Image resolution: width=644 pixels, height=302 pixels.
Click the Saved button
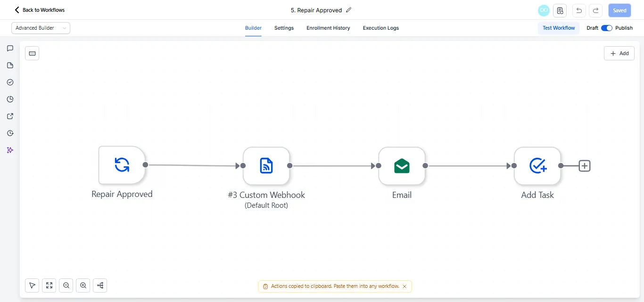(x=619, y=10)
